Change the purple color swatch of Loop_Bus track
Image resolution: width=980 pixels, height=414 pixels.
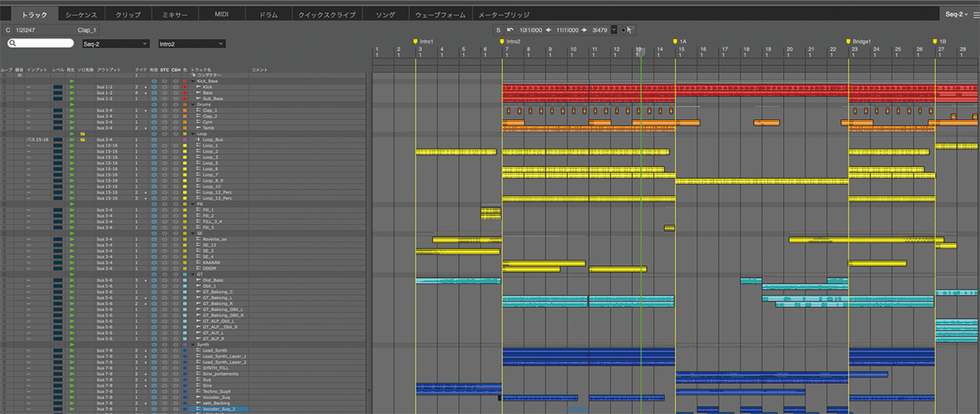185,140
